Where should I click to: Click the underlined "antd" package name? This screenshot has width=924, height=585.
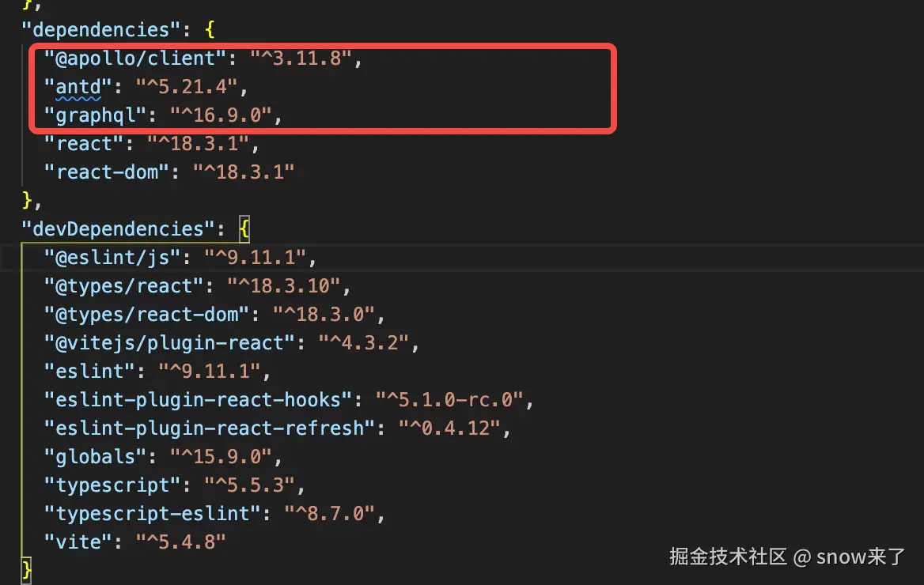78,87
